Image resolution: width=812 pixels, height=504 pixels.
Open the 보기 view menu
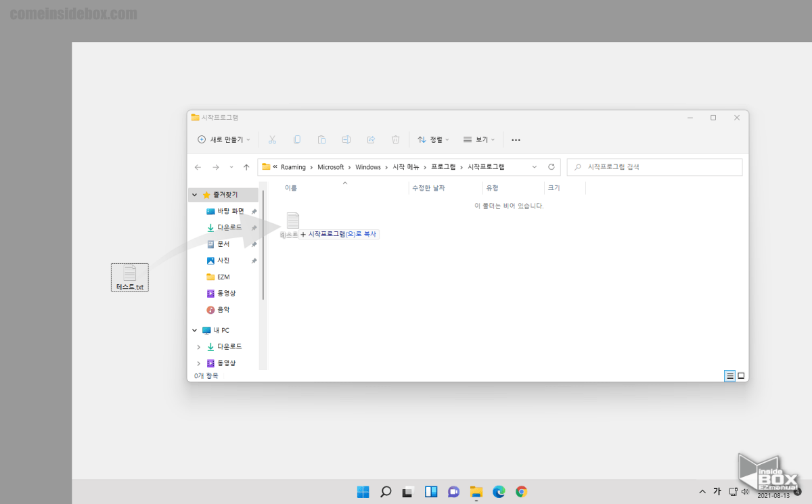point(479,139)
